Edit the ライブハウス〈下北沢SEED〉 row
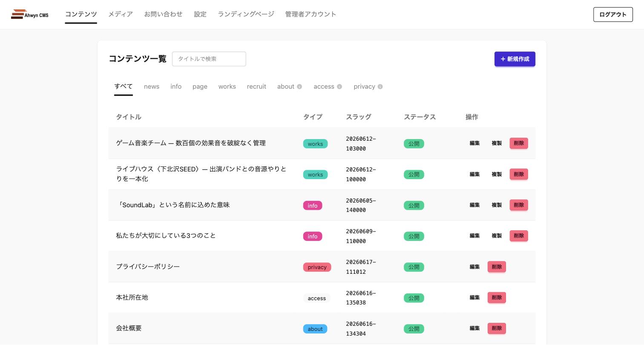 tap(474, 174)
